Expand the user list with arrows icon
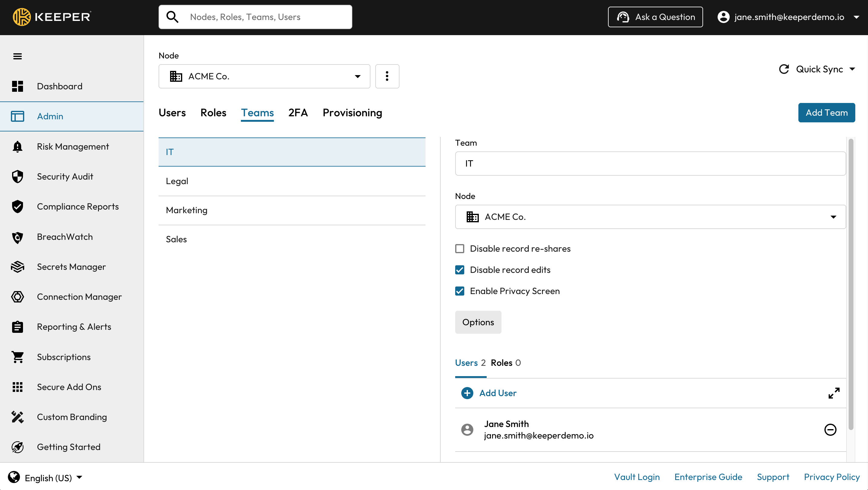 (833, 393)
